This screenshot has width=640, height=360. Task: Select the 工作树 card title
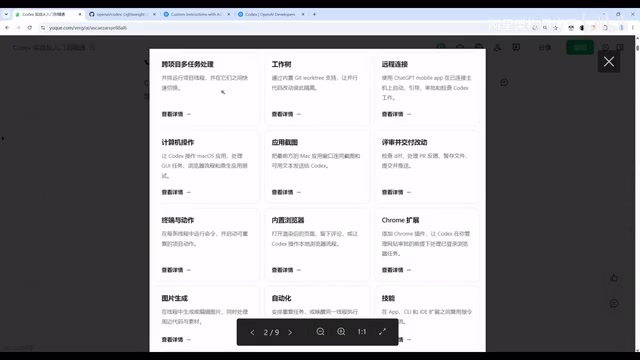point(281,64)
